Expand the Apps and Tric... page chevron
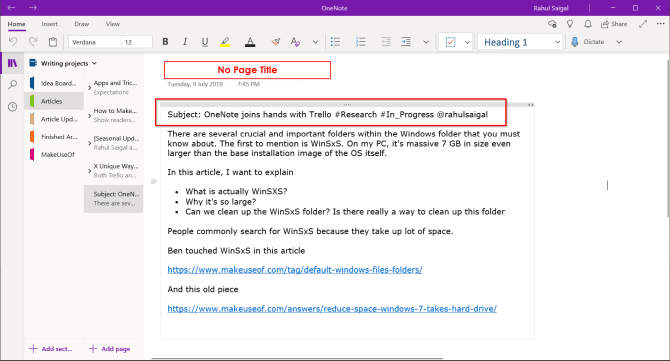The image size is (670, 361). tap(89, 88)
